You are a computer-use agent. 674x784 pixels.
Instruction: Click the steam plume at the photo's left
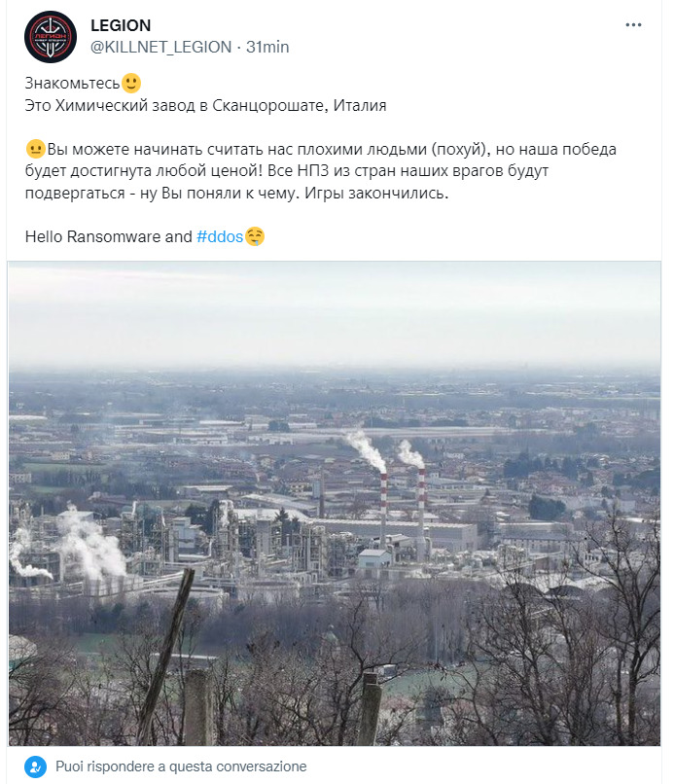pyautogui.click(x=88, y=545)
